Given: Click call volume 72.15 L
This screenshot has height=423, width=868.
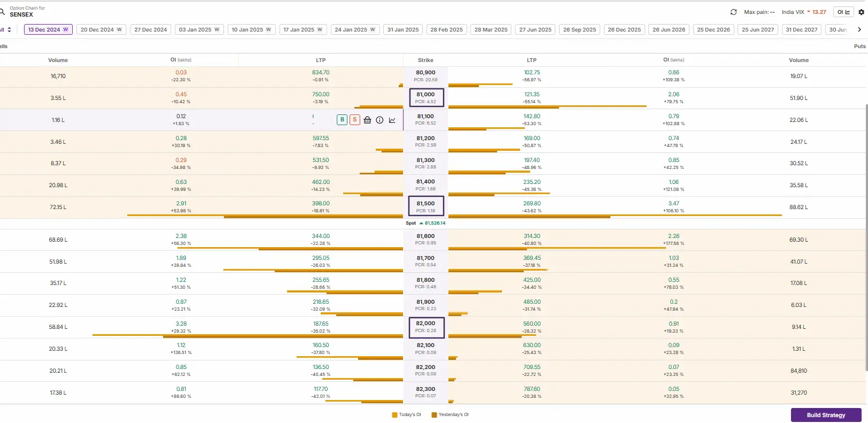Looking at the screenshot, I should (58, 207).
